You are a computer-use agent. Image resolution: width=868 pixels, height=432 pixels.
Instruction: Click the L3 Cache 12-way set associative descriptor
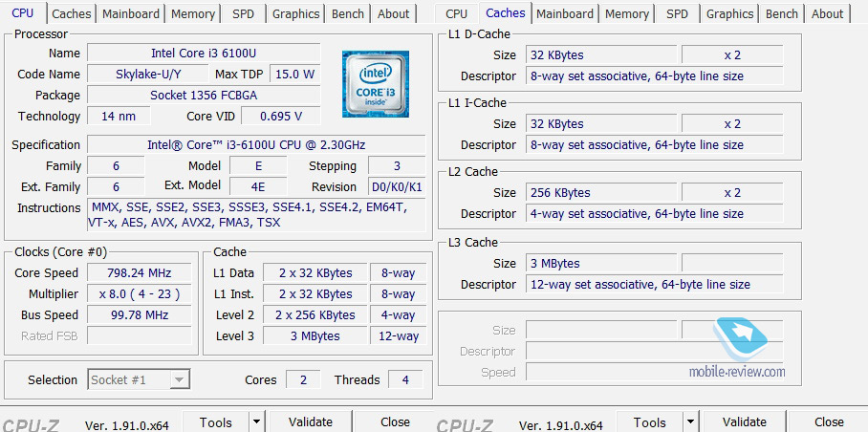point(654,284)
